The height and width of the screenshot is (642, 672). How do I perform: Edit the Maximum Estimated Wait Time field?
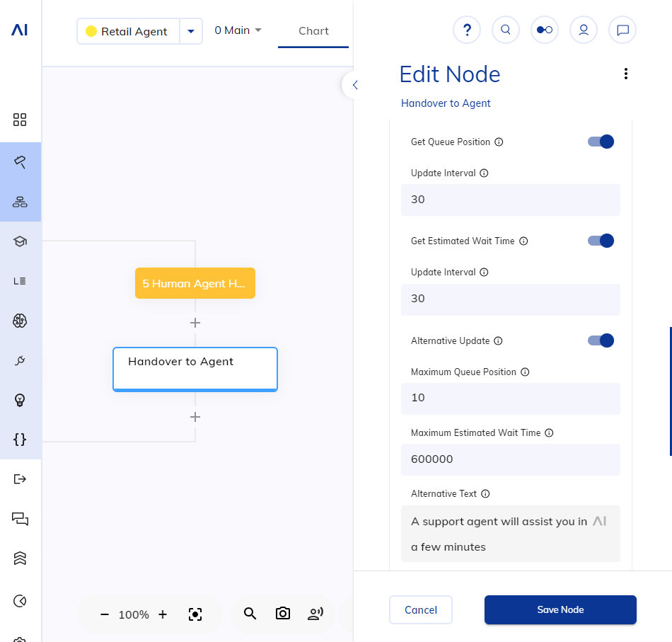pyautogui.click(x=511, y=459)
